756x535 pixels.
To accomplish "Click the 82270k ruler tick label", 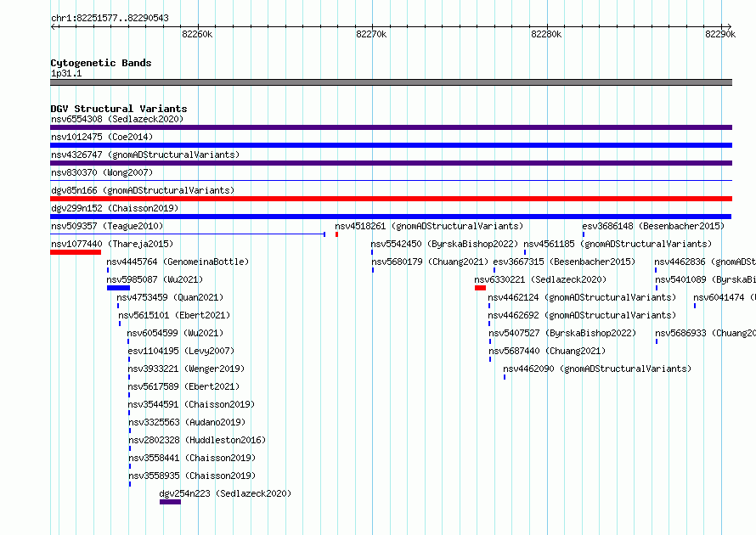I will (x=371, y=34).
